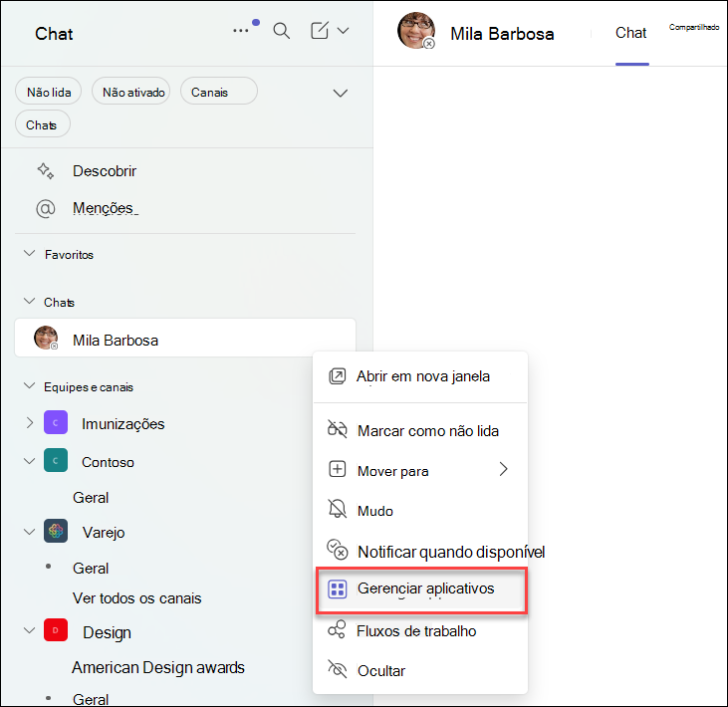Open the Contoso team
Image resolution: width=728 pixels, height=707 pixels.
[x=108, y=462]
